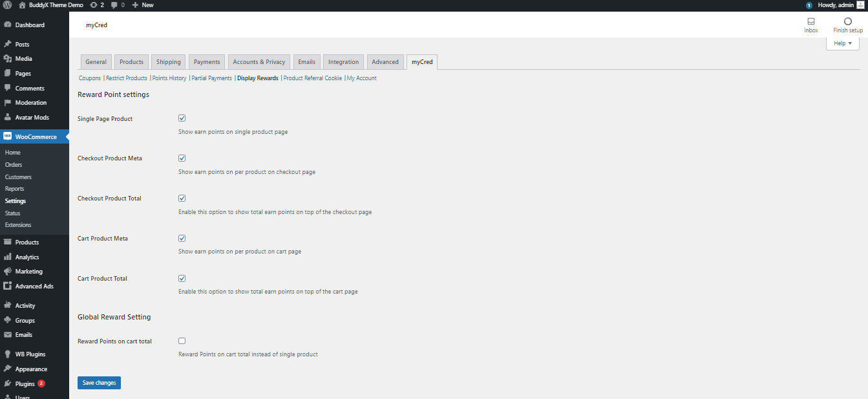
Task: Open the Payments settings tab
Action: (x=207, y=62)
